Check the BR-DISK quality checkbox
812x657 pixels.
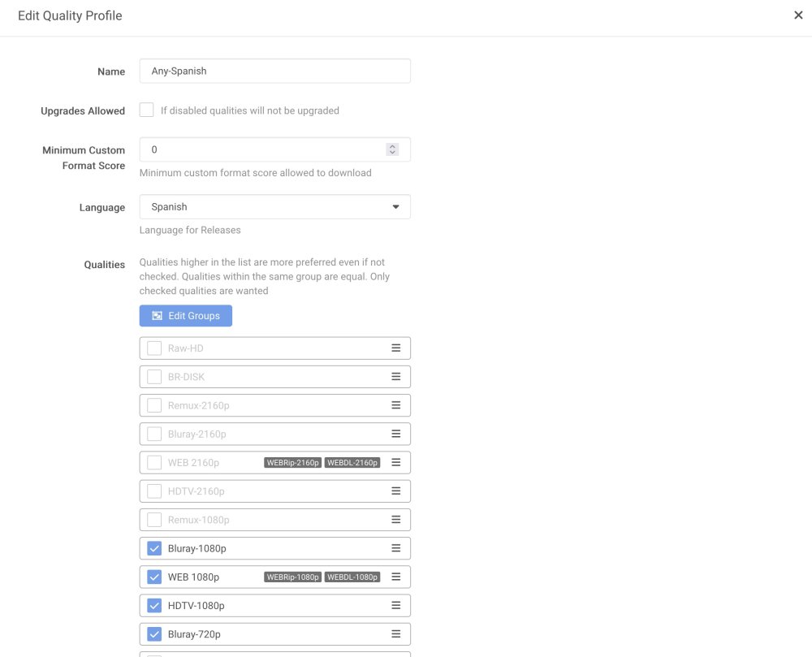click(x=154, y=376)
